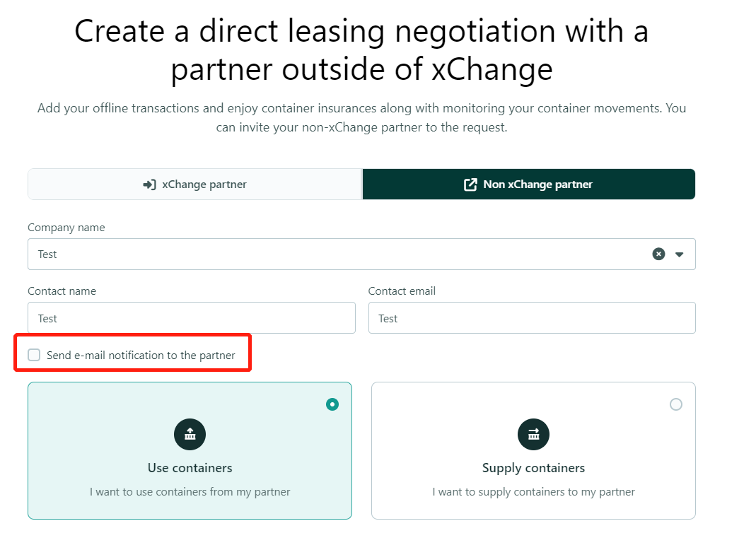This screenshot has width=756, height=533.
Task: Focus the Contact name input field
Action: coord(192,318)
